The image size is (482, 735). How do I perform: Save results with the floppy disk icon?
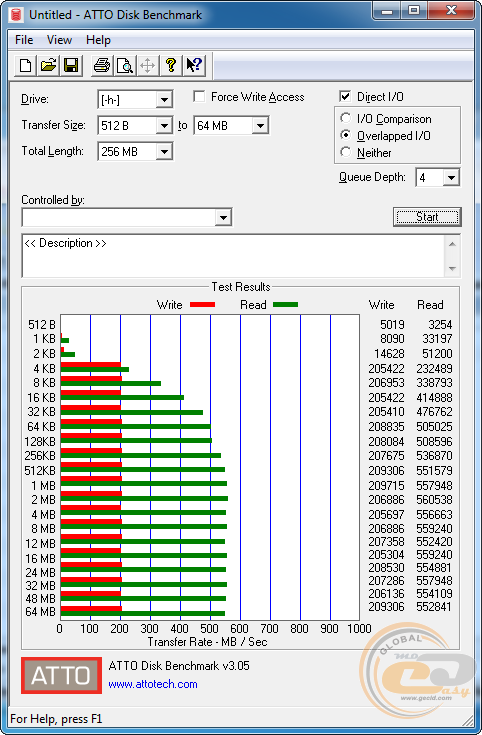71,65
